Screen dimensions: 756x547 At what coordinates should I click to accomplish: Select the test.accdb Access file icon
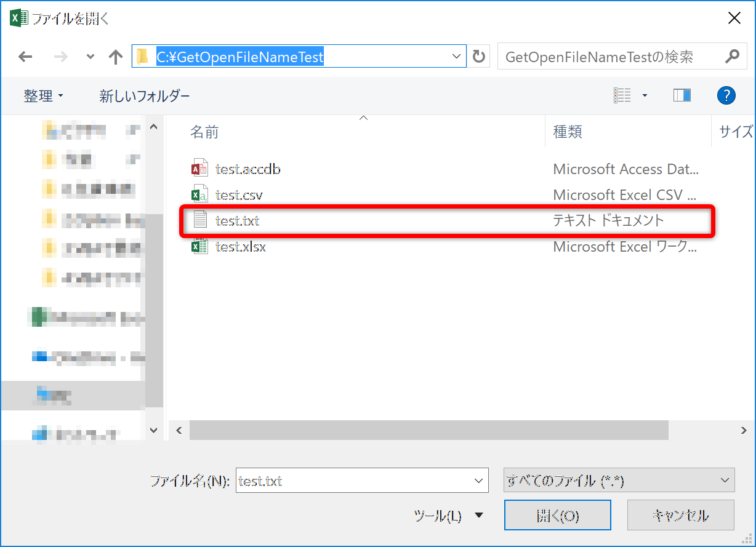pos(199,169)
